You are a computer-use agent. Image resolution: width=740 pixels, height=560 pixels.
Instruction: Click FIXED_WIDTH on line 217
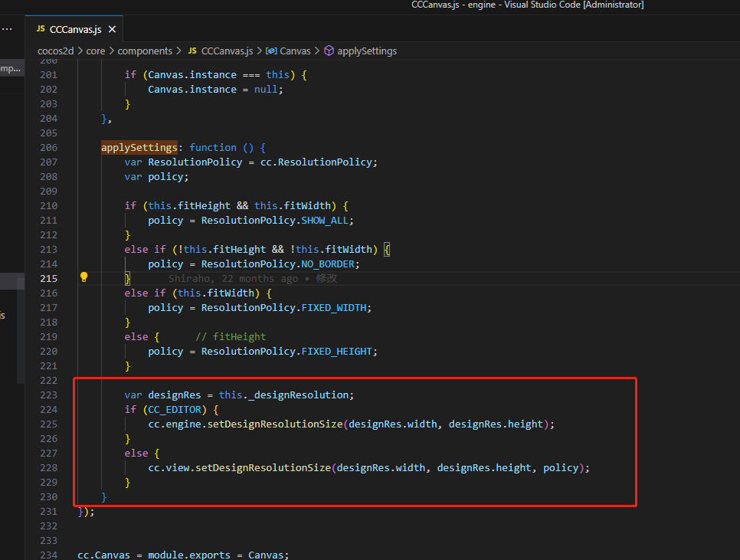tap(334, 308)
